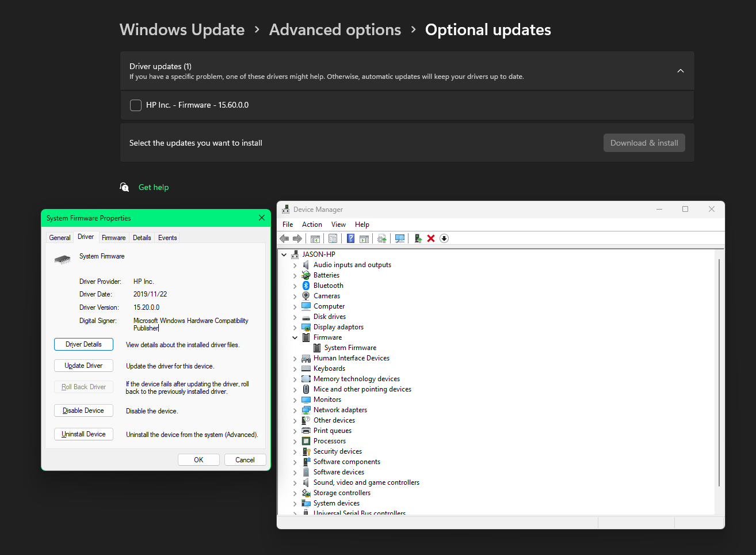Click Update device driver gear toolbar icon
This screenshot has height=555, width=756.
[381, 238]
